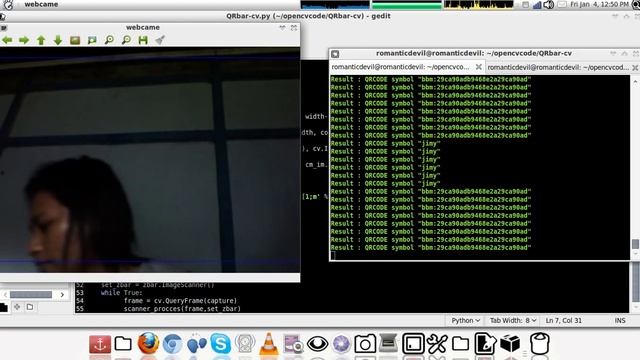Click the first 'jimy' result line in terminal
Screen dimensions: 640x360
pos(385,143)
